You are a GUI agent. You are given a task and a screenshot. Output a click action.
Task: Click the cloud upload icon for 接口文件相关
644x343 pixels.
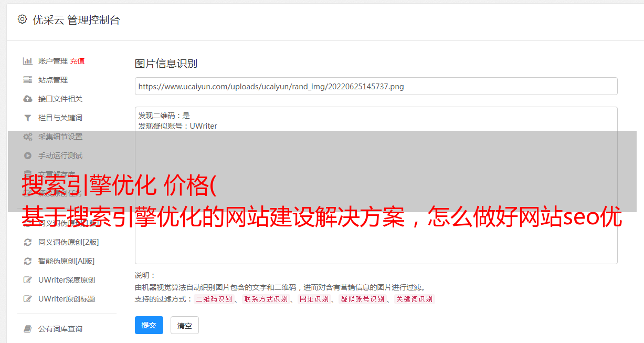pos(28,99)
